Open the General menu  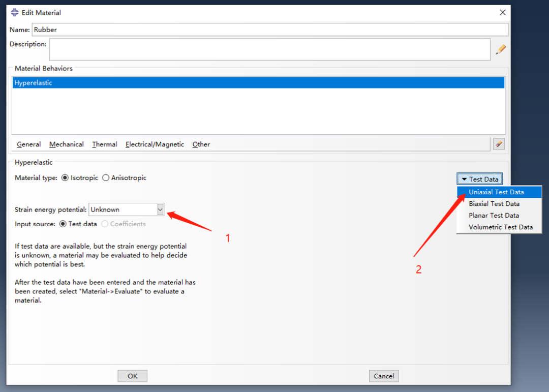pos(28,144)
